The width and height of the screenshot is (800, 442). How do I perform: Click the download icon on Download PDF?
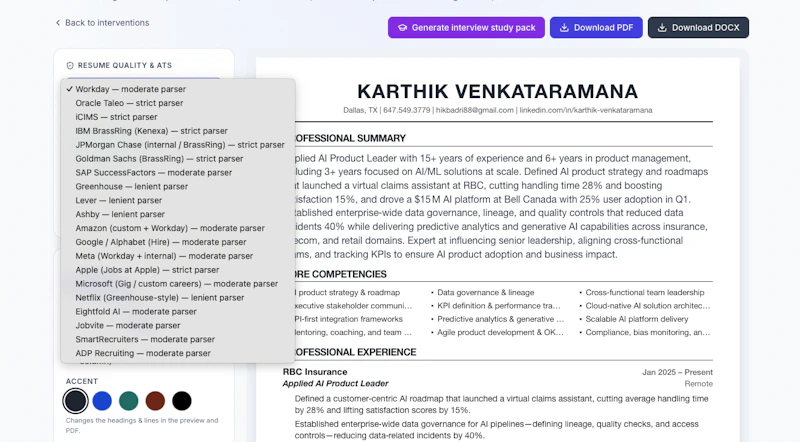(564, 28)
